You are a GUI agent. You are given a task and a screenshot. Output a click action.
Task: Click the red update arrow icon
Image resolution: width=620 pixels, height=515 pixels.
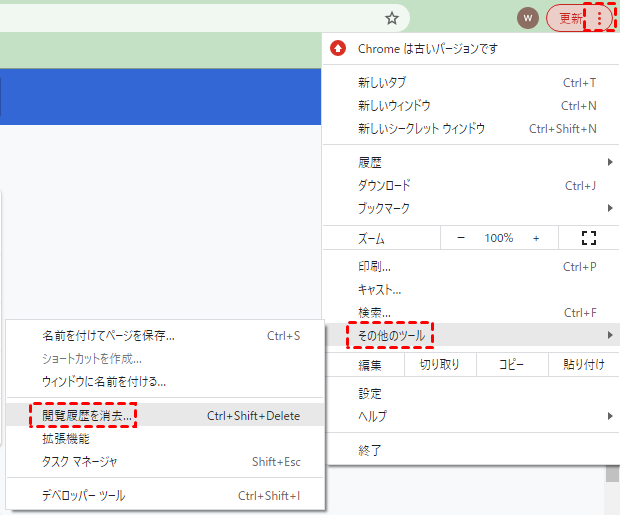(x=338, y=49)
